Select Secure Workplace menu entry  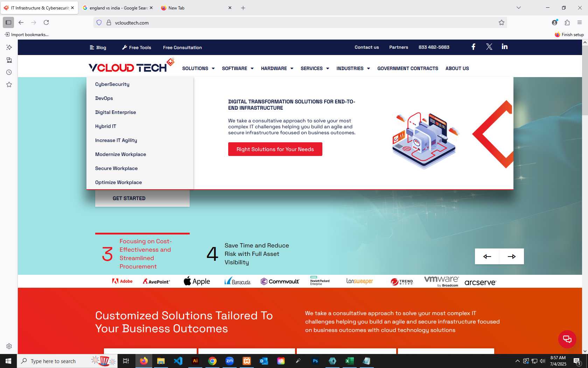pos(116,168)
